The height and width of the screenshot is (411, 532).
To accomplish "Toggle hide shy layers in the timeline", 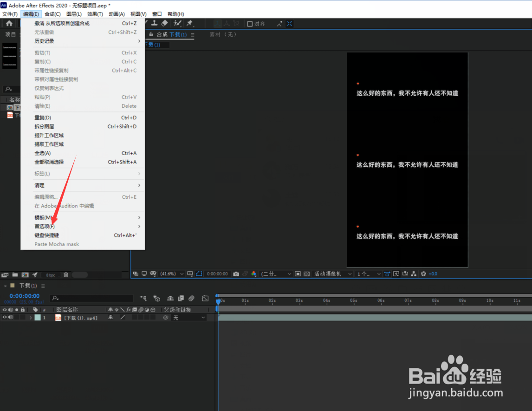I will click(170, 298).
